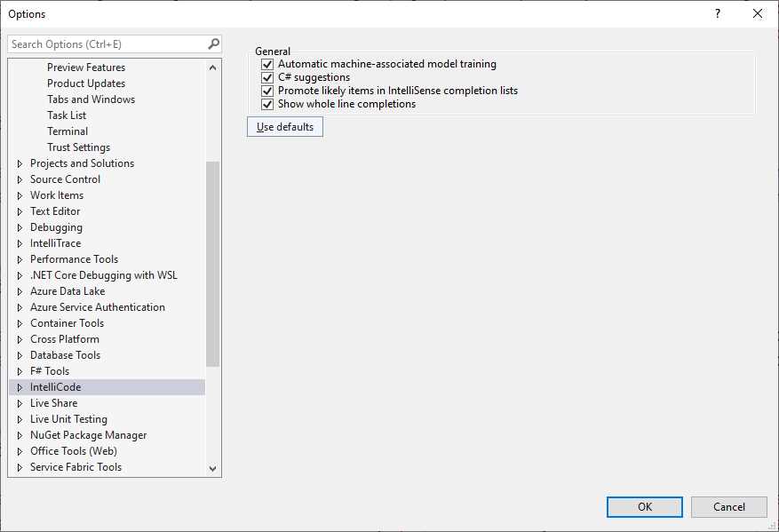Expand the NuGet Package Manager node
The width and height of the screenshot is (779, 532).
coord(20,435)
